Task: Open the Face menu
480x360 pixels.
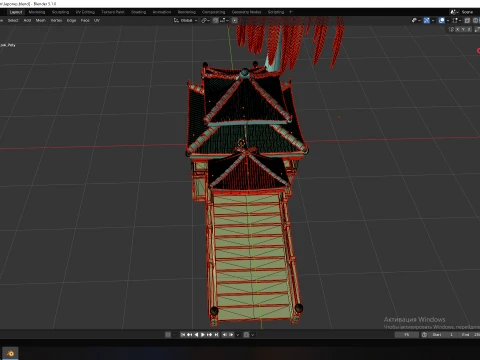Action: [x=85, y=20]
